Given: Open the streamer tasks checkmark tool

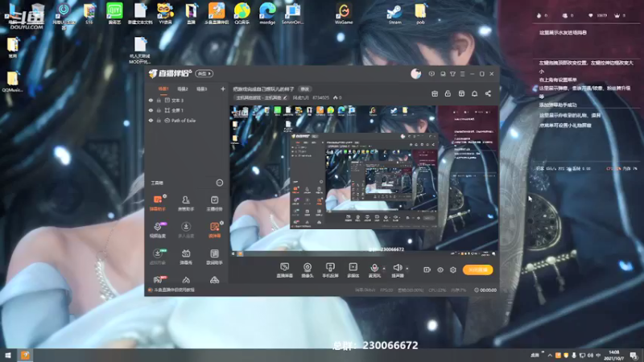Looking at the screenshot, I should [x=214, y=204].
